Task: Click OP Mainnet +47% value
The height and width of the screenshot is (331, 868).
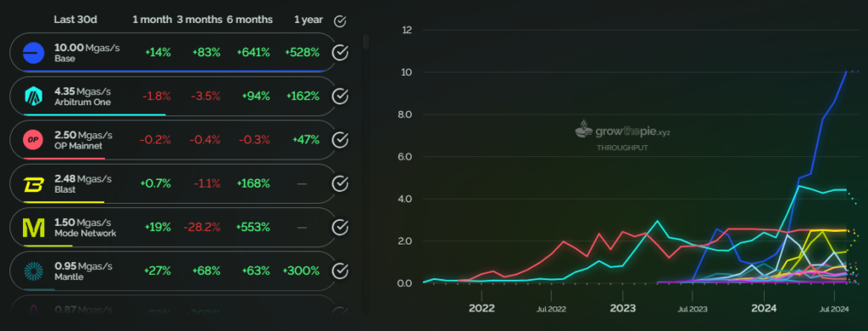Action: [x=305, y=140]
